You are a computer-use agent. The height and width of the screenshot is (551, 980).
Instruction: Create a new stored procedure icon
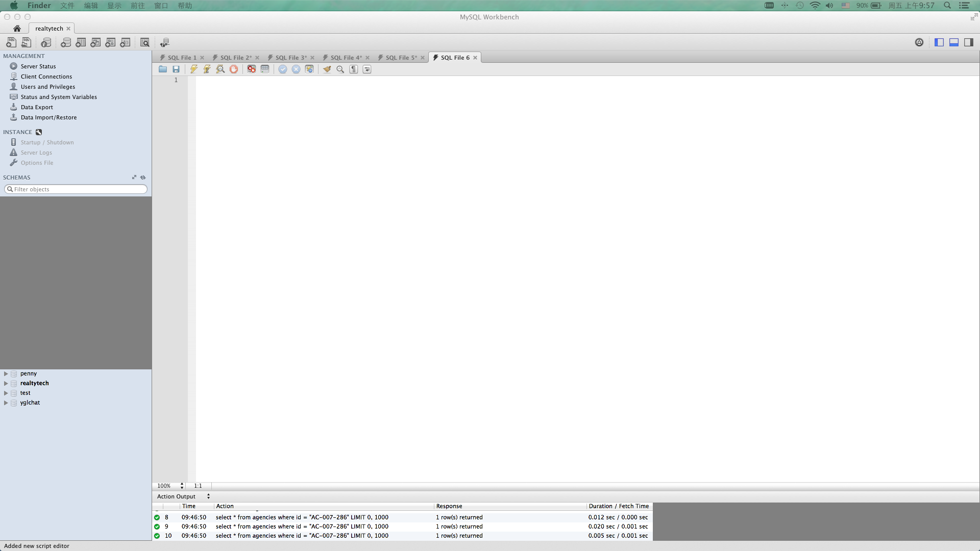point(110,42)
